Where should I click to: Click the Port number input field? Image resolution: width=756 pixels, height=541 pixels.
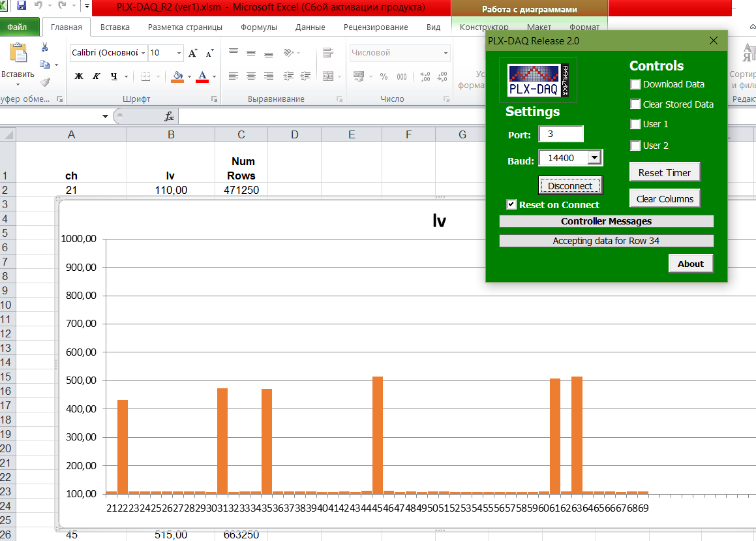[561, 134]
